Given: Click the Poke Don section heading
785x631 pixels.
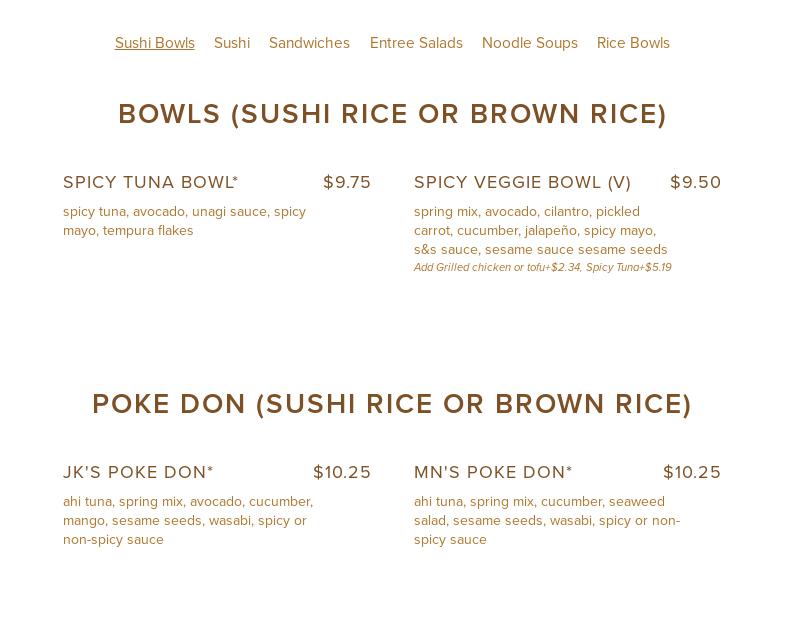Looking at the screenshot, I should [392, 404].
